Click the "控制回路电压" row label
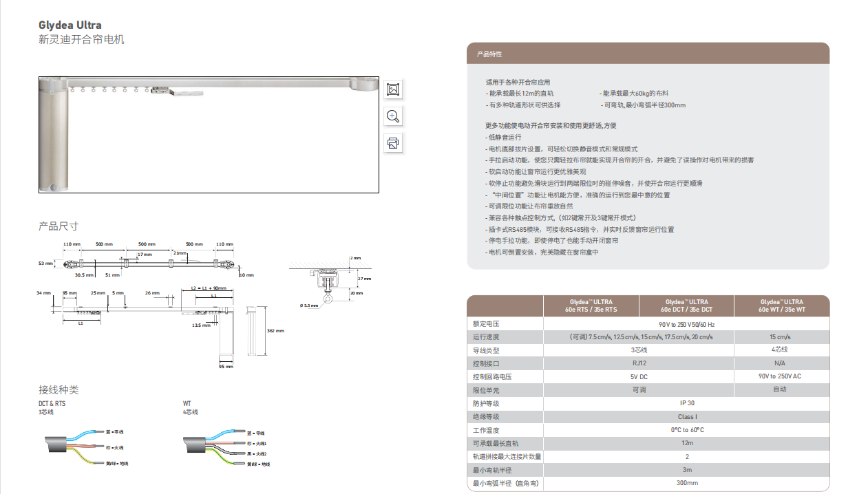868x494 pixels. [492, 377]
